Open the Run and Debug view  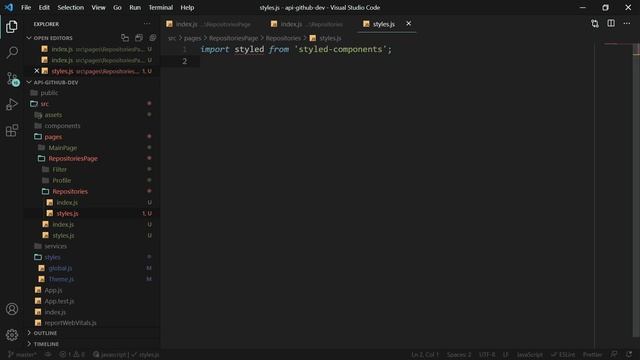(12, 104)
